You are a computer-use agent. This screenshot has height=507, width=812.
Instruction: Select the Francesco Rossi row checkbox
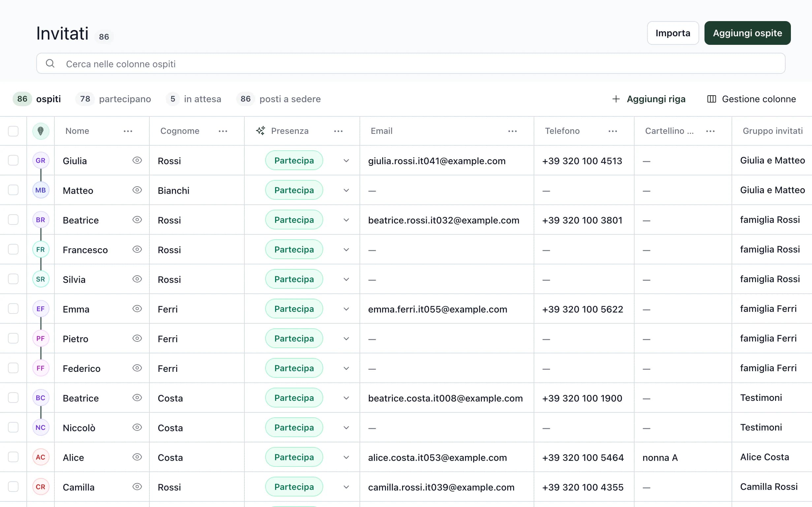click(13, 249)
